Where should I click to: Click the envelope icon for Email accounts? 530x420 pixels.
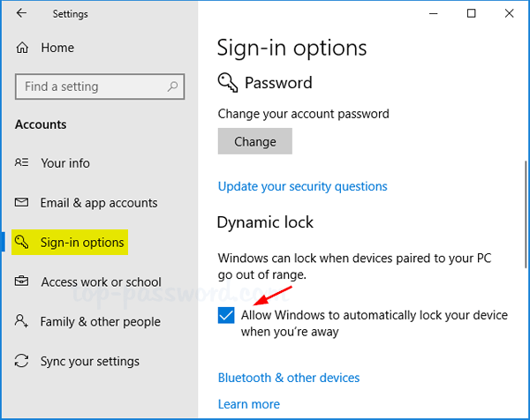click(22, 203)
